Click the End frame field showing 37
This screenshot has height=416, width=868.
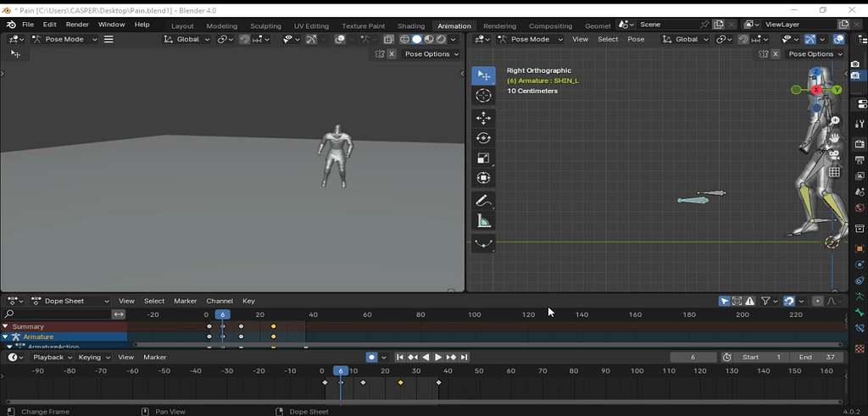[816, 358]
